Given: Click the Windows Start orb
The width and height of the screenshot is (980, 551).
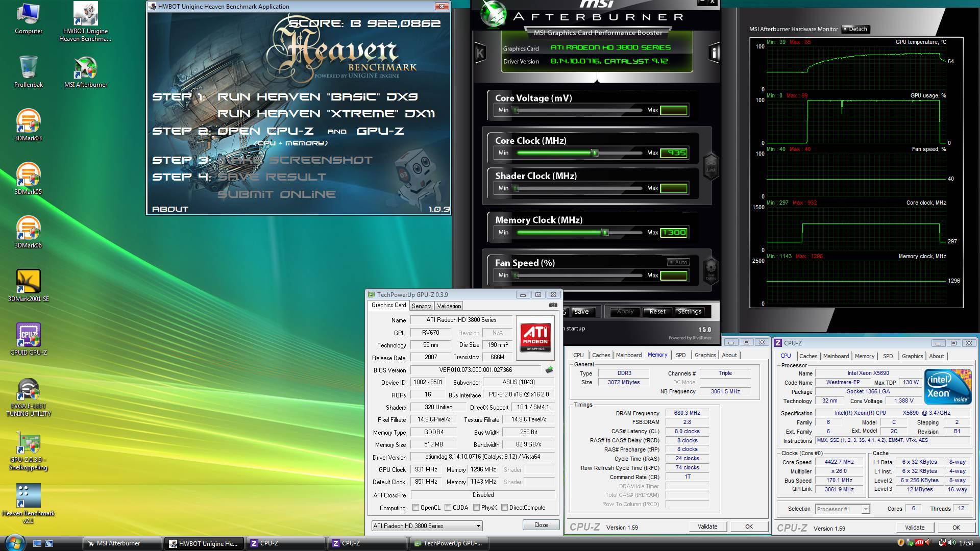Looking at the screenshot, I should pyautogui.click(x=14, y=542).
